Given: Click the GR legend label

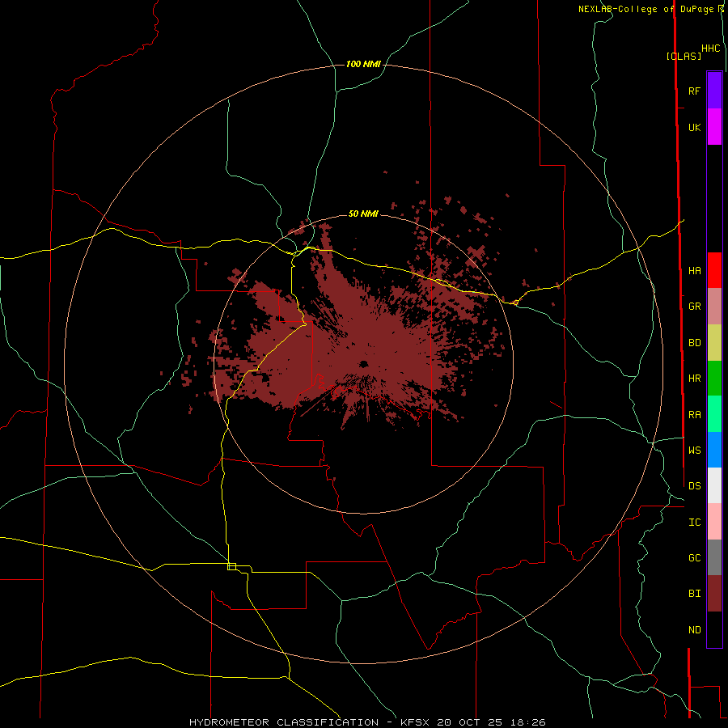Looking at the screenshot, I should [694, 307].
